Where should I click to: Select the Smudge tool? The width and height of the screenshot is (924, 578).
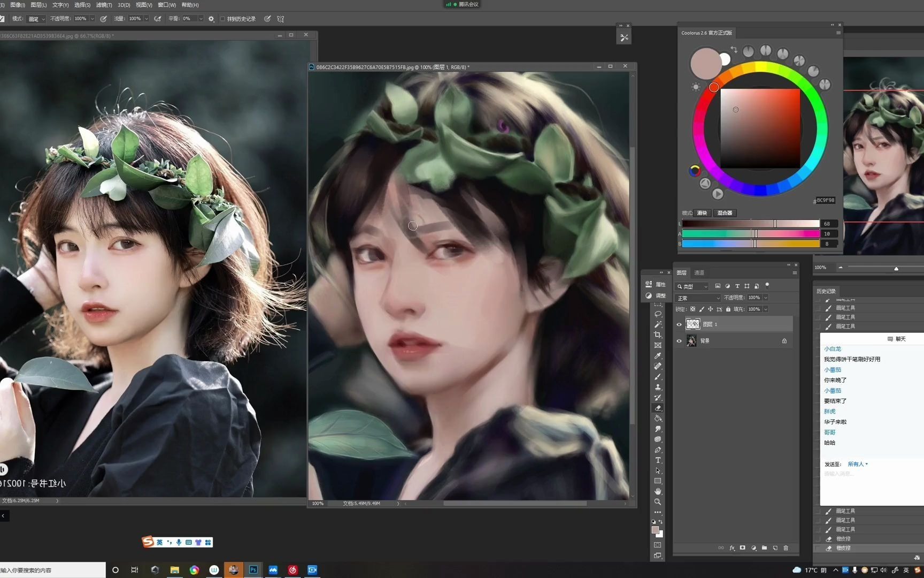click(x=658, y=429)
